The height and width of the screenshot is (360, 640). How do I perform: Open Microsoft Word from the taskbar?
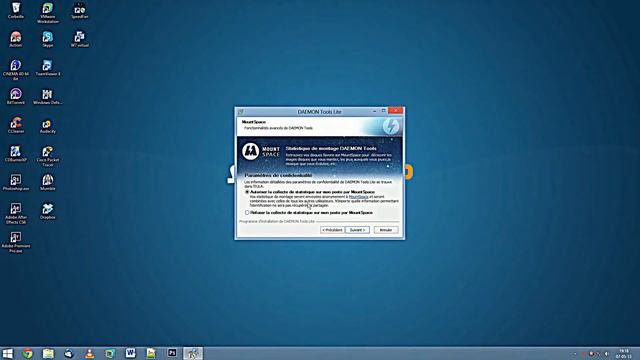tap(131, 353)
